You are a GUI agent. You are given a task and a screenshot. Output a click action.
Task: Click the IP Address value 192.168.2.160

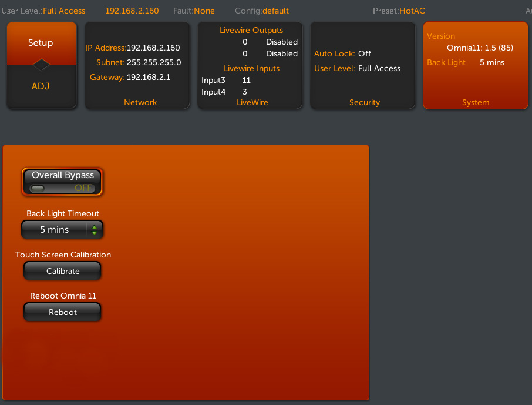(153, 48)
